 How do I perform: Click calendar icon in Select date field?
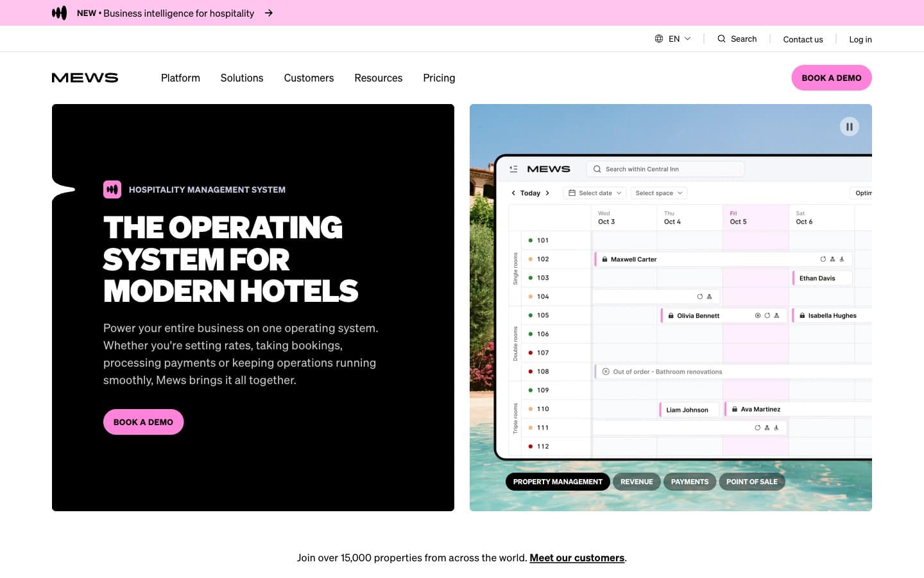pyautogui.click(x=572, y=193)
